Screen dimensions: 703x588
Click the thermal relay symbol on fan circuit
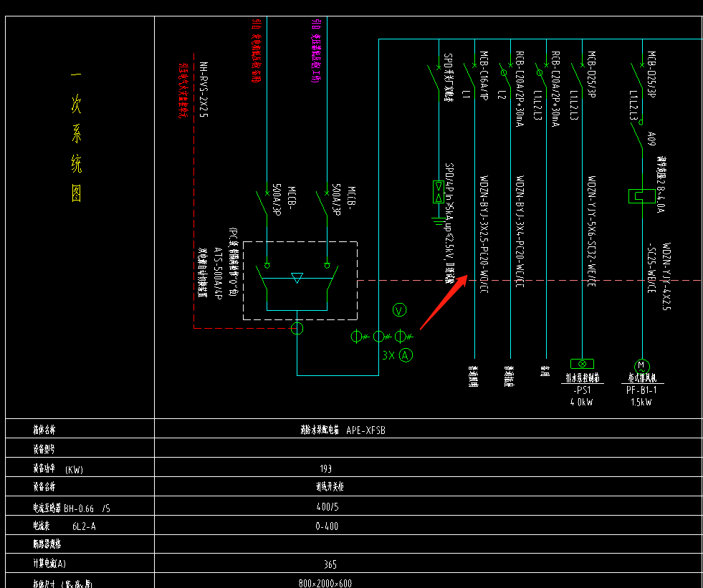coord(642,196)
